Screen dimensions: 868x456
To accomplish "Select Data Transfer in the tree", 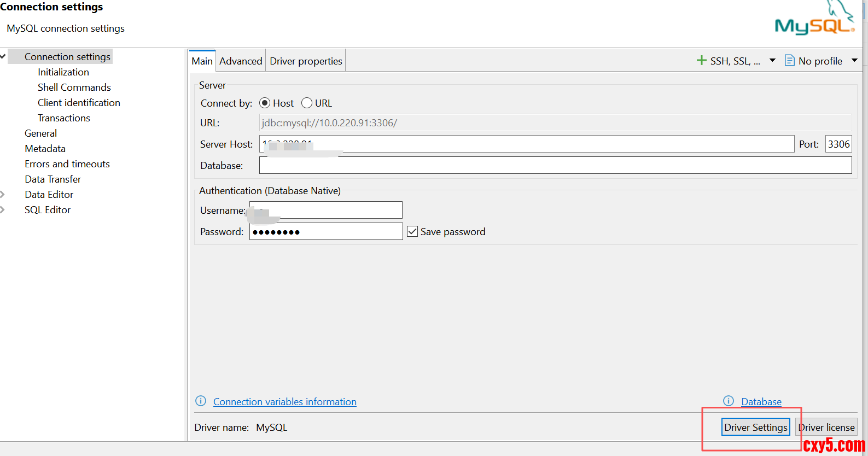I will pyautogui.click(x=53, y=179).
